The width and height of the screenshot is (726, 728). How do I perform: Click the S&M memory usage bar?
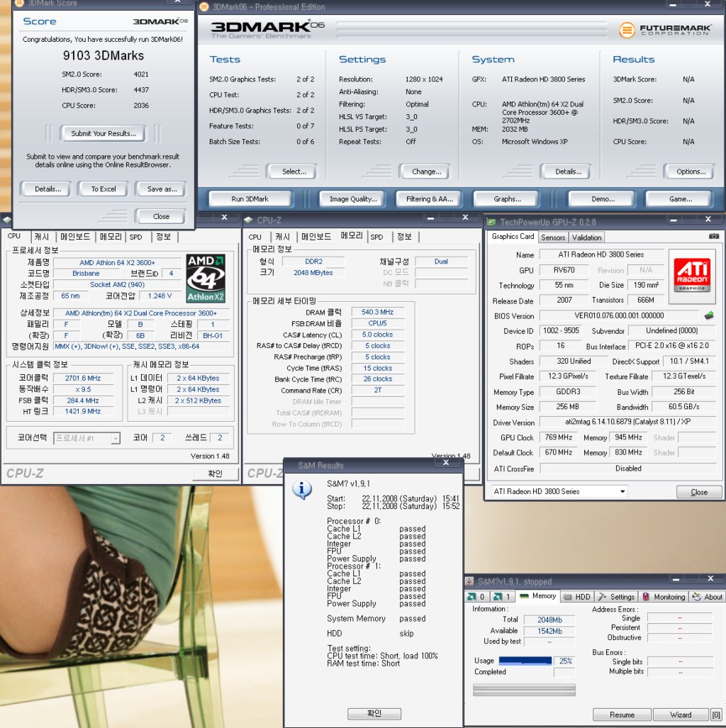tap(525, 661)
